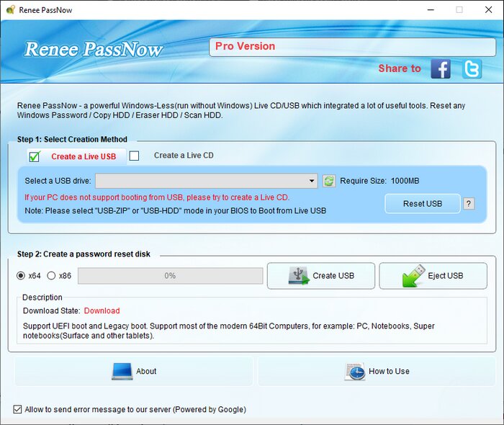Open the Facebook share icon
Viewport: 504px width, 425px height.
click(x=441, y=68)
